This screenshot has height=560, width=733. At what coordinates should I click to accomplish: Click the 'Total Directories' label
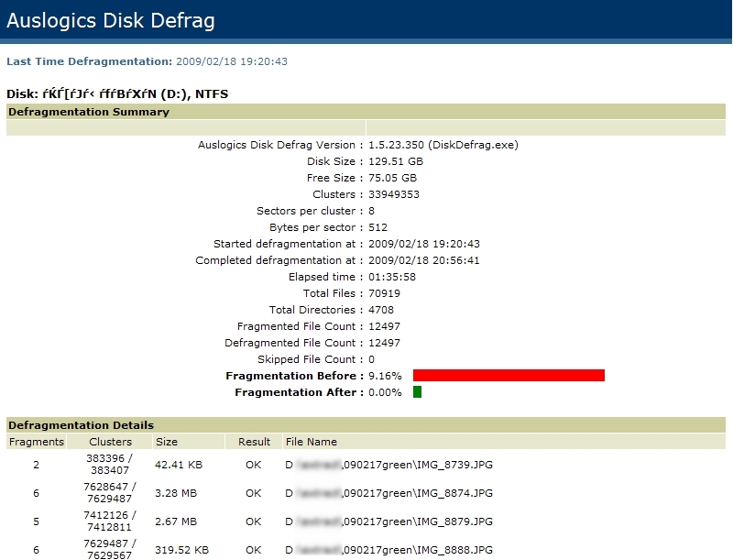(x=316, y=310)
